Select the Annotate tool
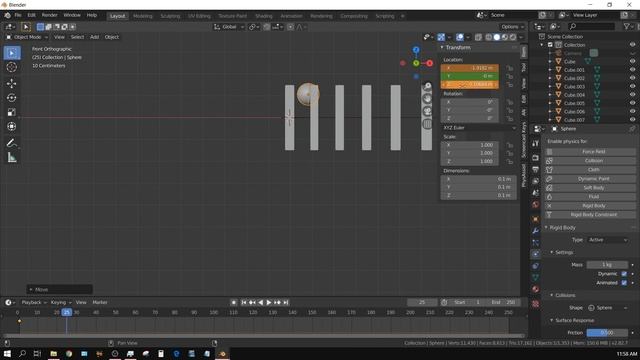640x360 pixels. [x=12, y=142]
